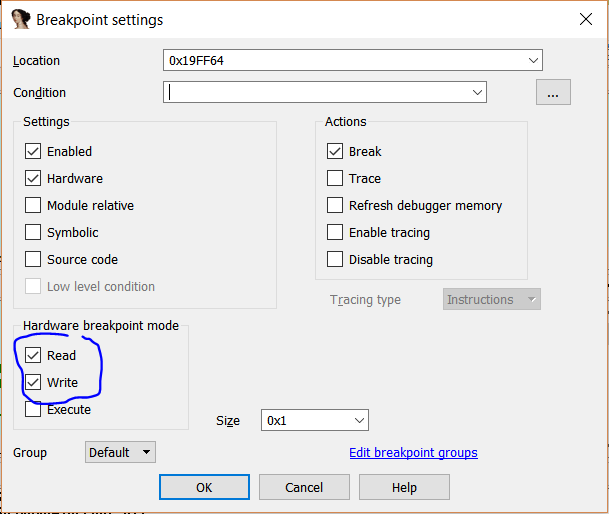Screen dimensions: 609x514
Task: Check Refresh debugger memory
Action: tap(335, 206)
